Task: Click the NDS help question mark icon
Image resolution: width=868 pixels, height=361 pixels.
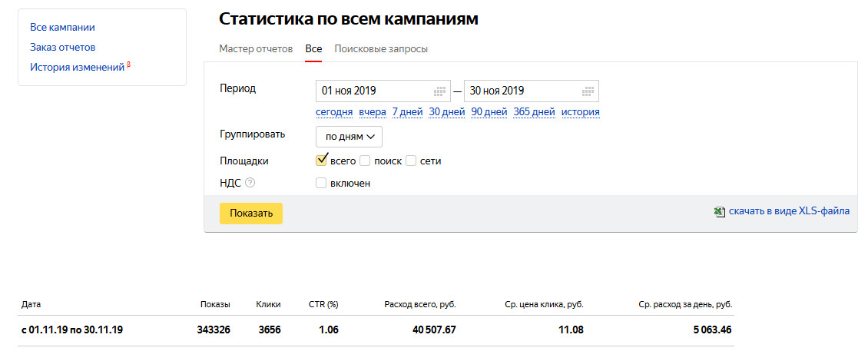Action: point(250,183)
